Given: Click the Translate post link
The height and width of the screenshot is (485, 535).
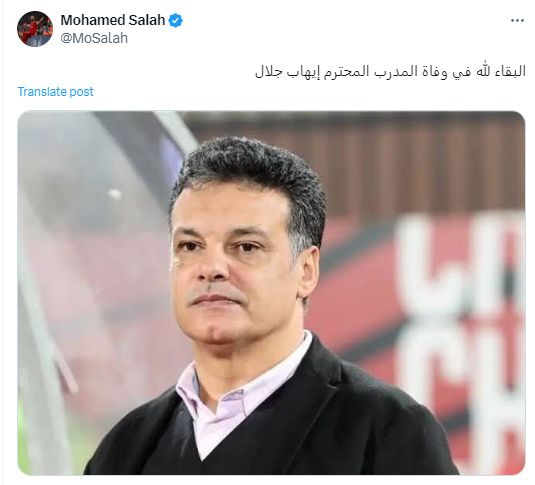Looking at the screenshot, I should tap(55, 91).
